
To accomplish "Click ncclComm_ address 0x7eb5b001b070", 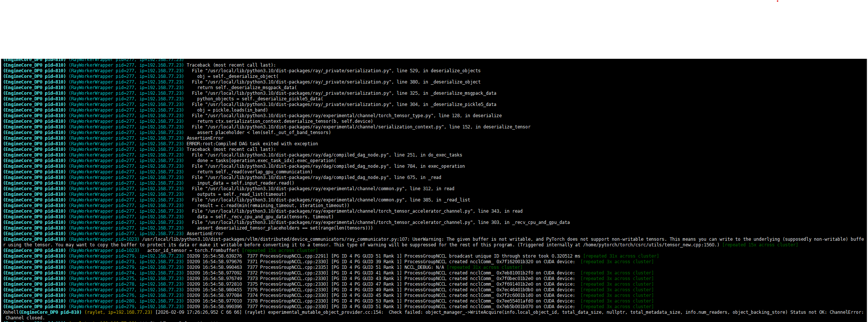I will tap(515, 307).
